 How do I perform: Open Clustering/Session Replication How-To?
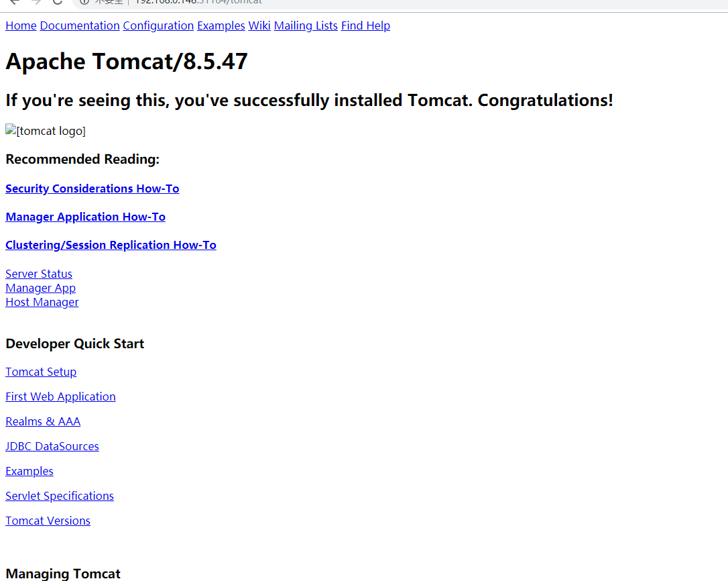111,245
